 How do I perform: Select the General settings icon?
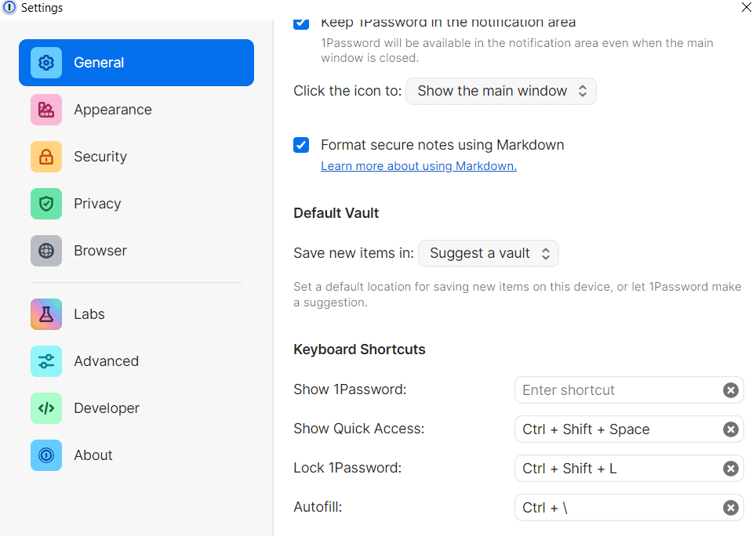click(45, 62)
